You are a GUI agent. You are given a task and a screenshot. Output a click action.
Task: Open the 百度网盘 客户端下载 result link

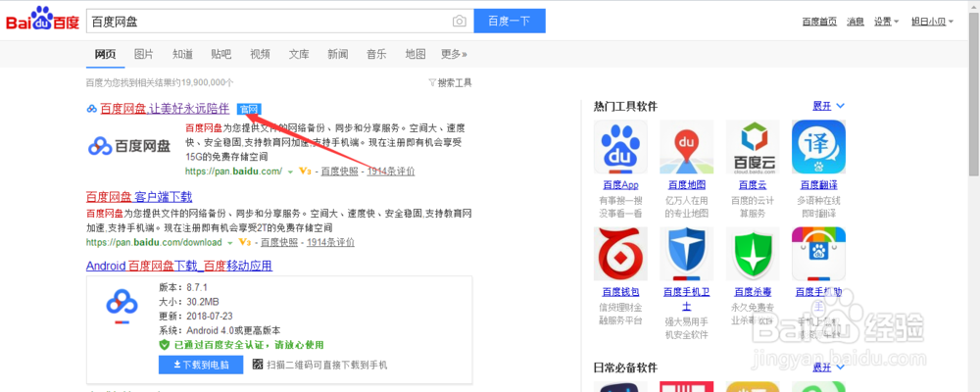(139, 197)
